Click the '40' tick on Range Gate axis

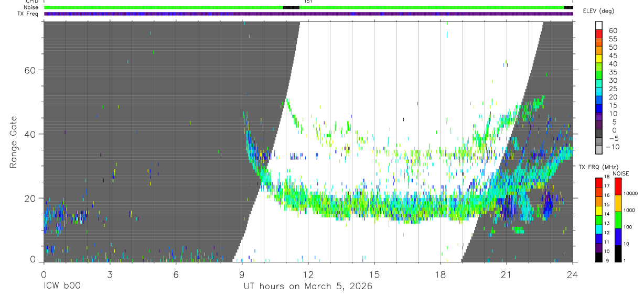click(29, 134)
